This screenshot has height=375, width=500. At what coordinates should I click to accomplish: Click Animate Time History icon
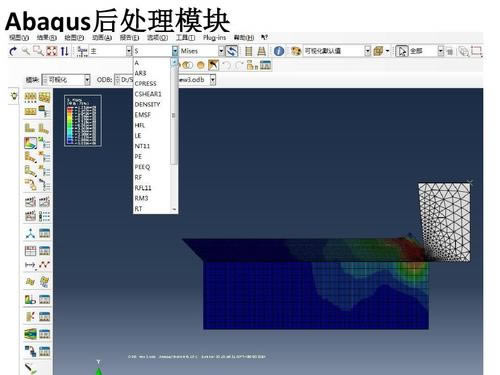tap(31, 202)
